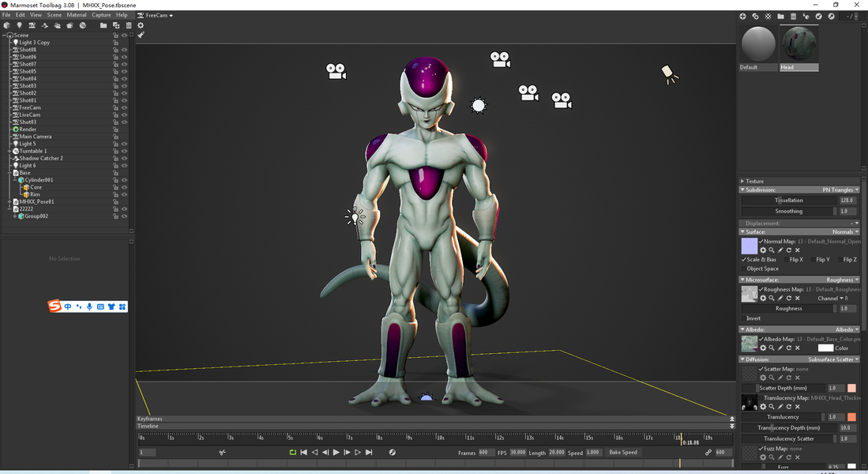Add a new camera from the scene toolbar

tap(32, 25)
